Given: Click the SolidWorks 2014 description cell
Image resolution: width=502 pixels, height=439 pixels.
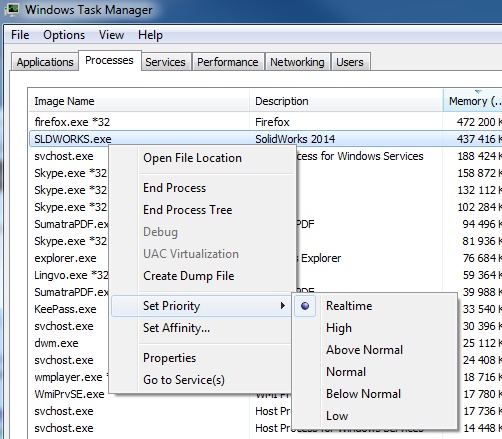Looking at the screenshot, I should [295, 139].
